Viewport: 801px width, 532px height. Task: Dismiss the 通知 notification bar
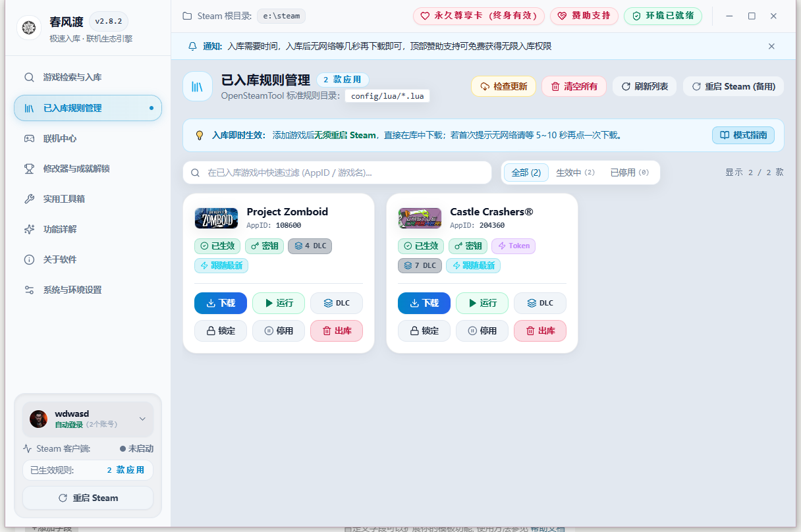click(x=771, y=46)
